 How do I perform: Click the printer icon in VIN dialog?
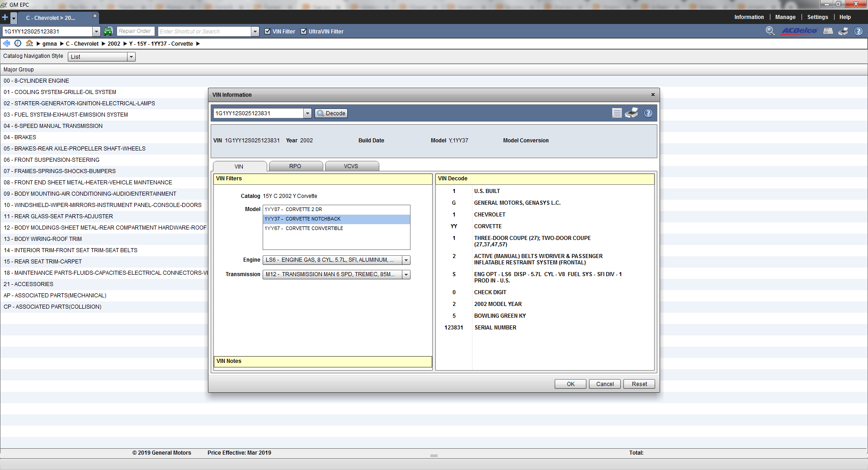point(632,113)
